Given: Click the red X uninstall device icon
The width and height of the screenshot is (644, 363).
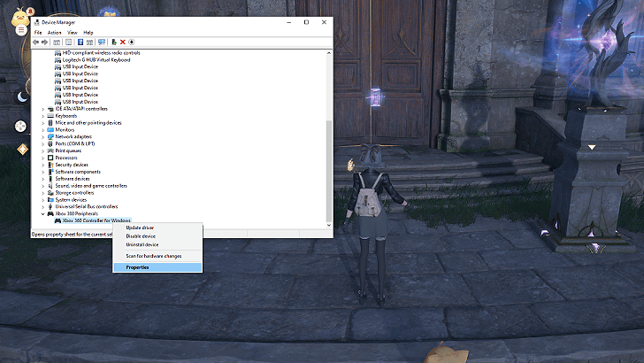Looking at the screenshot, I should point(122,42).
